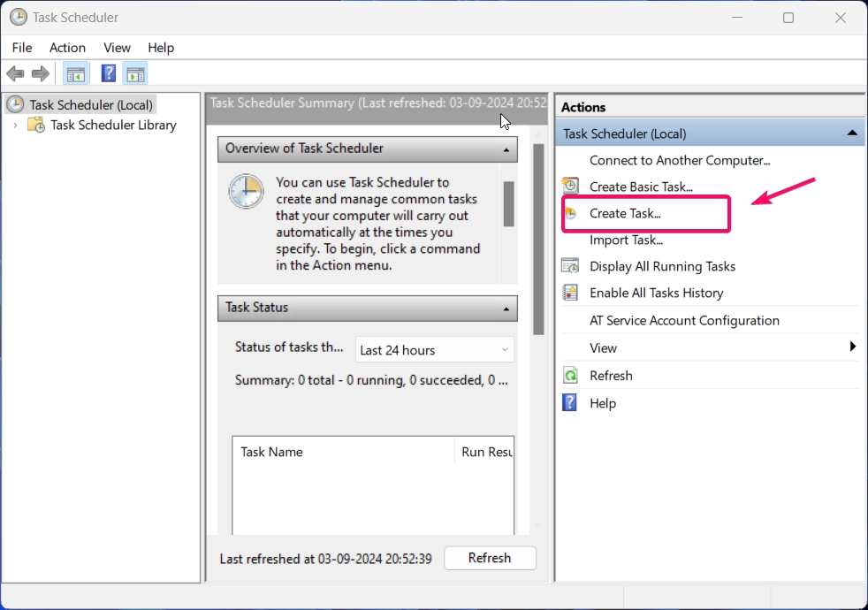The image size is (868, 610).
Task: Click the Last refreshed at timestamp text
Action: coord(325,559)
